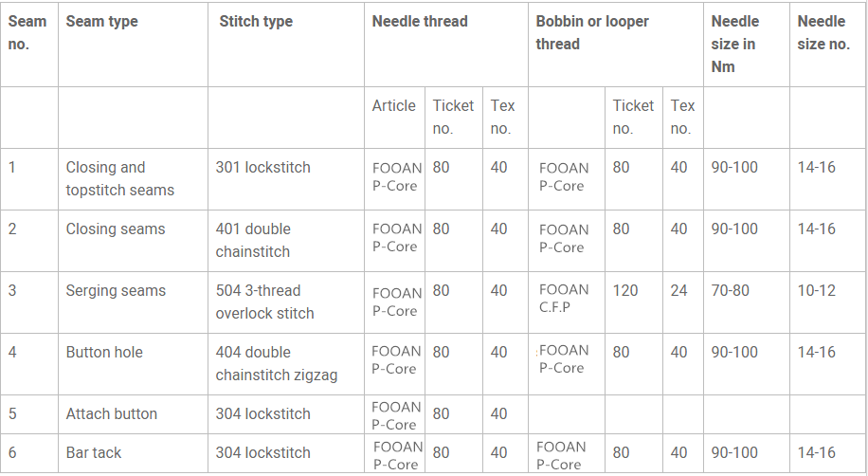Click the '401 double chainstitch' cell

tap(286, 241)
